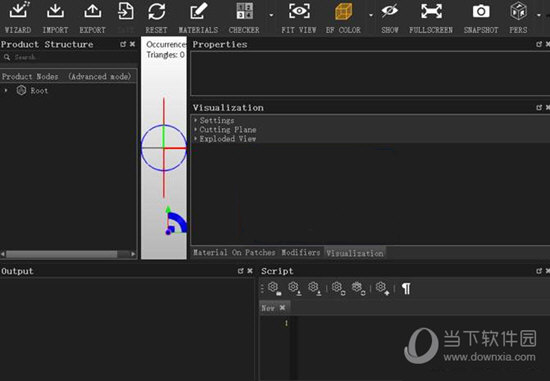Close the New script tab
The width and height of the screenshot is (550, 381).
tap(282, 308)
